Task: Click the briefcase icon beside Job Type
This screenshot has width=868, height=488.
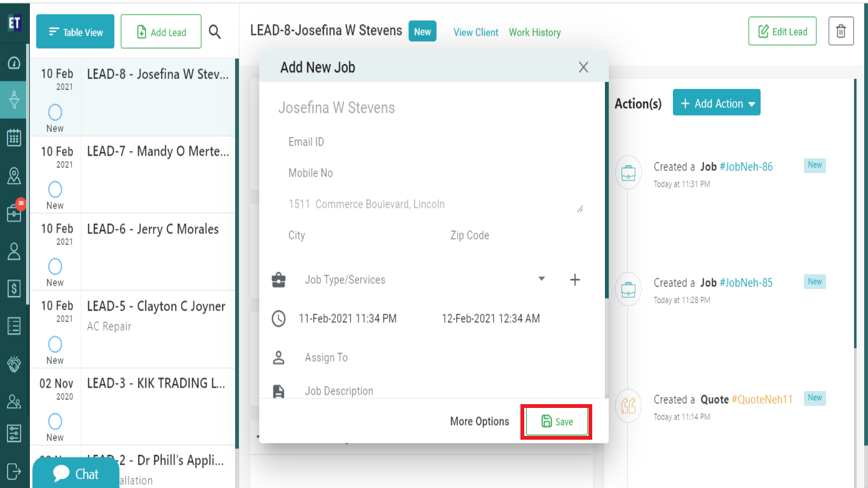Action: coord(278,280)
